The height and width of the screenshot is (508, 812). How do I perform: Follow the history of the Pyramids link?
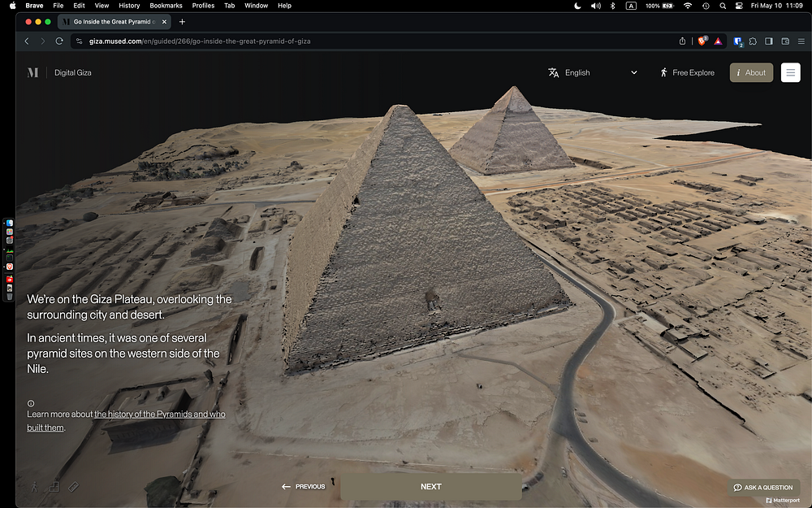click(159, 415)
